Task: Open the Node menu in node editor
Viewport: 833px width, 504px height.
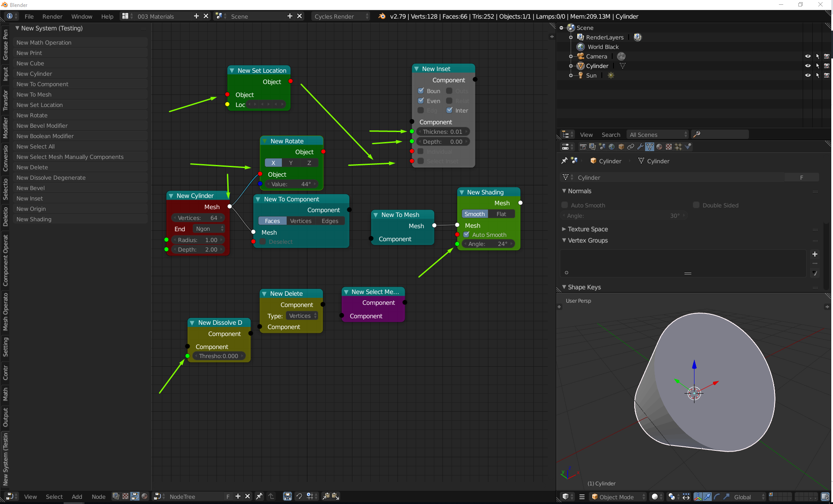Action: coord(98,497)
